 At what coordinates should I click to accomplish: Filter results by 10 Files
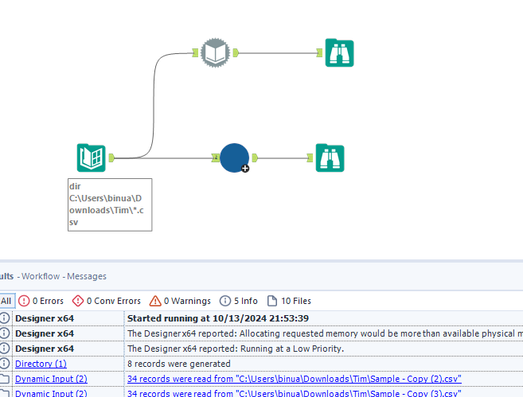tap(289, 301)
